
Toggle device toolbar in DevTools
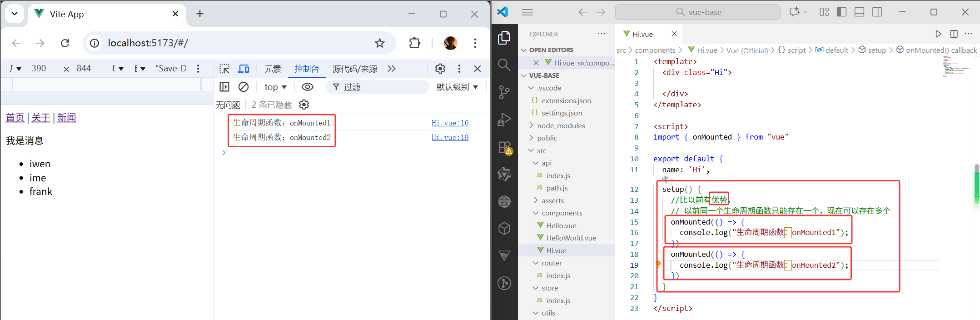[x=244, y=69]
